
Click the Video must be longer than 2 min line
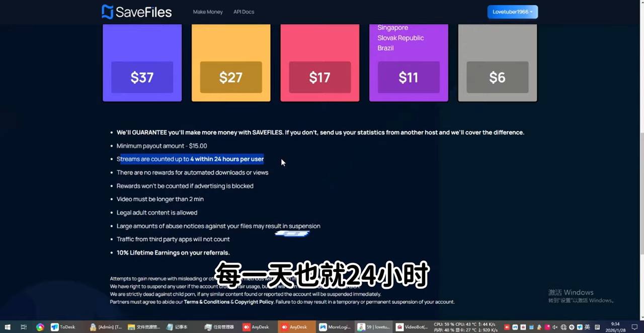160,199
